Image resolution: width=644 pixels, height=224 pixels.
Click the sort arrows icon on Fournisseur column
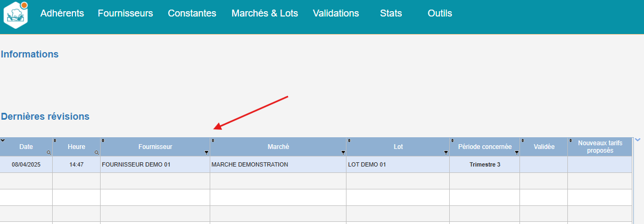click(102, 140)
